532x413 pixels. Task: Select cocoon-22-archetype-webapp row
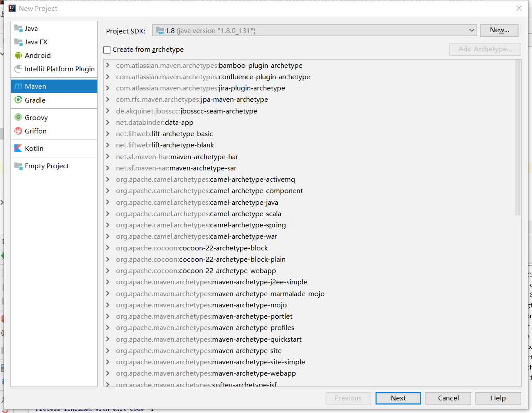[309, 270]
